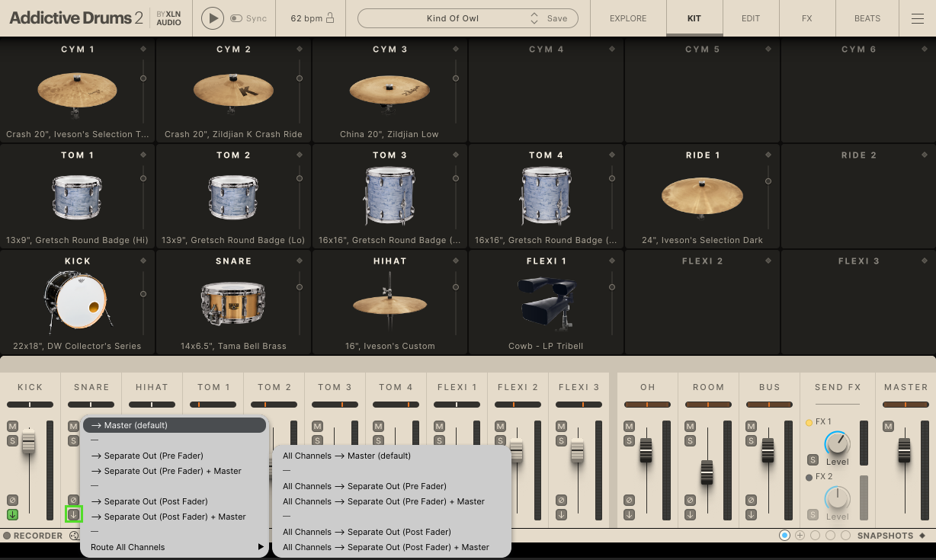The height and width of the screenshot is (560, 936).
Task: Select All Channels → Separate Out (Post Fader)
Action: [391, 532]
